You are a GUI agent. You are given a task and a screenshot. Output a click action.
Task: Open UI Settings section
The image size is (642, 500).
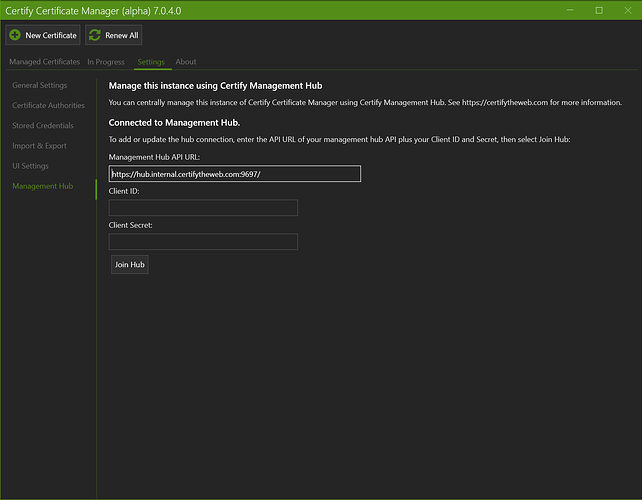[30, 166]
